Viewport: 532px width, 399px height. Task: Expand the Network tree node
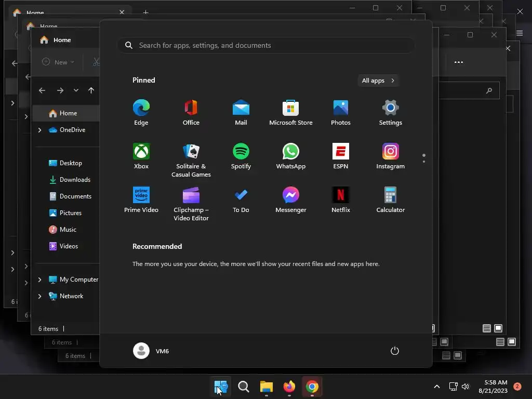click(39, 296)
